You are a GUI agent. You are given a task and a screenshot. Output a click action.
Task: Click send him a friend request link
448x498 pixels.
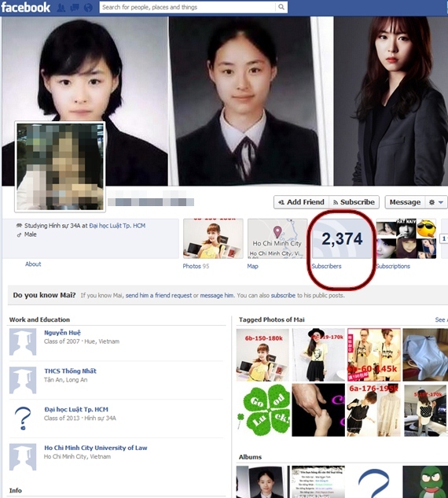(x=159, y=295)
